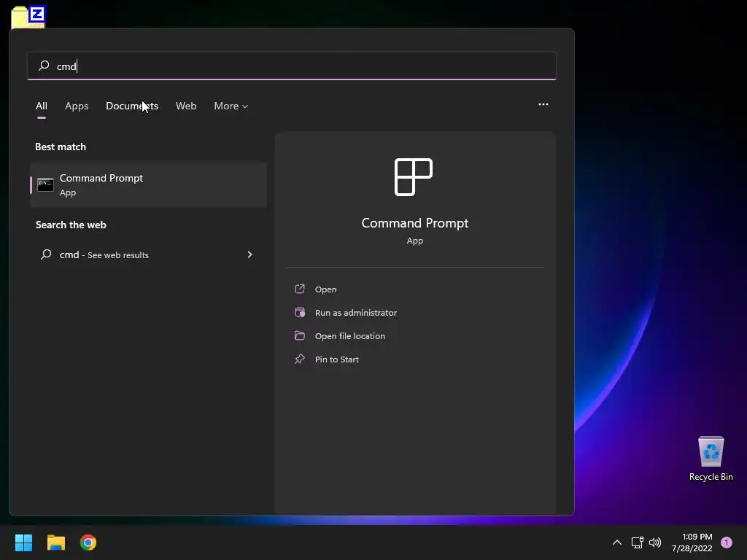Screen dimensions: 747x560
Task: Open the three-dot search options menu
Action: pos(543,104)
